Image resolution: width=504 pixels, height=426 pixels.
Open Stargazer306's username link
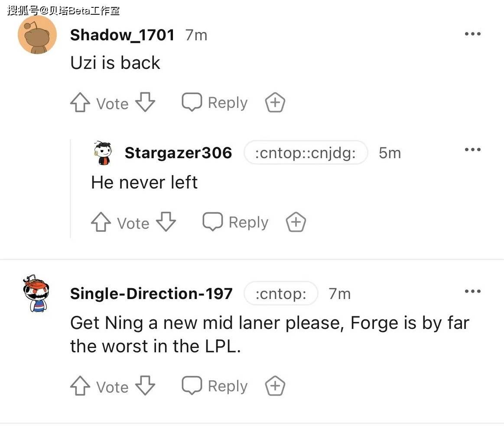178,153
